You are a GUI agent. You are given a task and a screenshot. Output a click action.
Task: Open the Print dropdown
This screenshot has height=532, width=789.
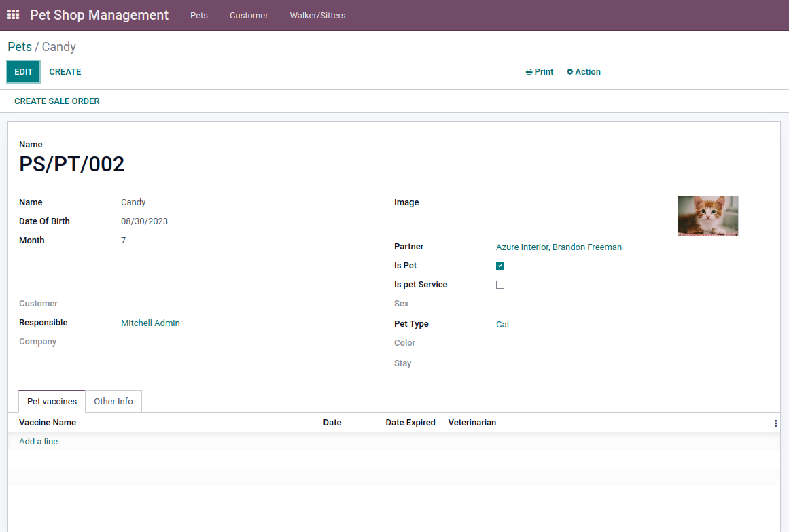click(540, 72)
